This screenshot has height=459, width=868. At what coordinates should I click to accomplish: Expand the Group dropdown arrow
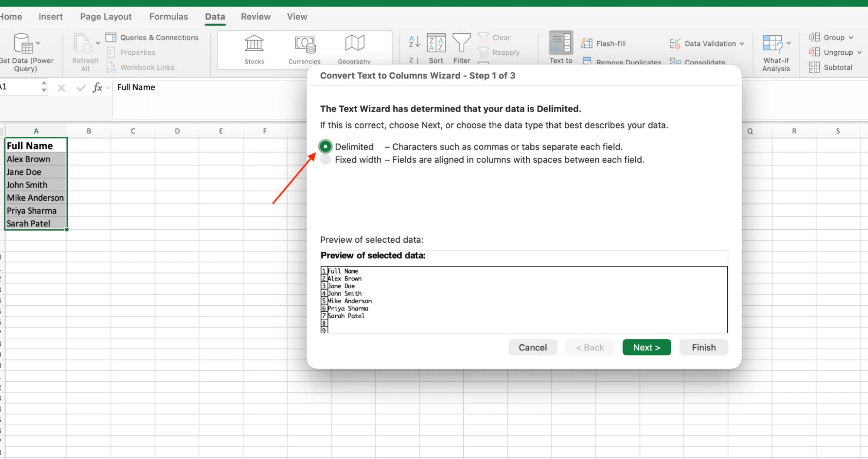click(851, 37)
